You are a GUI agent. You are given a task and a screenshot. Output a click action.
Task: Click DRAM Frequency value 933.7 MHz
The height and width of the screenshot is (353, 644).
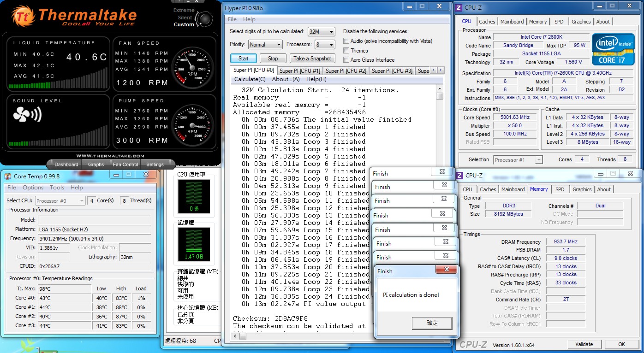pos(566,241)
